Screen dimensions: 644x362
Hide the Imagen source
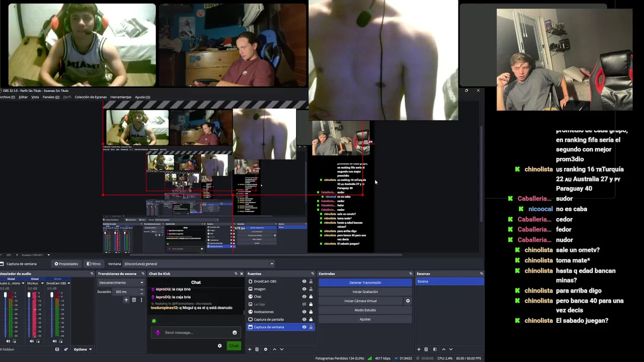coord(304,289)
